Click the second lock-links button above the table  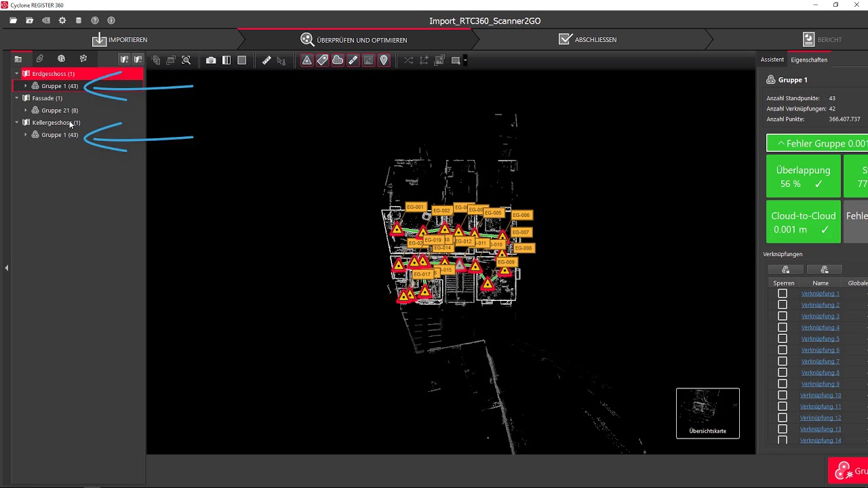pyautogui.click(x=825, y=270)
